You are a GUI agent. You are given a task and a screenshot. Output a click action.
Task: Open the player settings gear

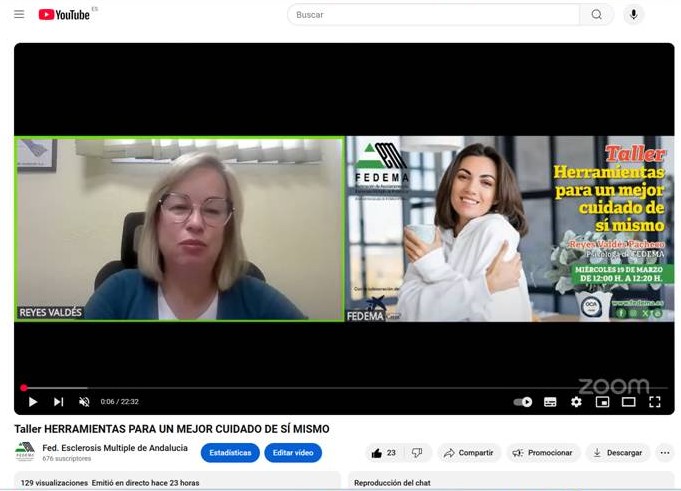tap(576, 402)
